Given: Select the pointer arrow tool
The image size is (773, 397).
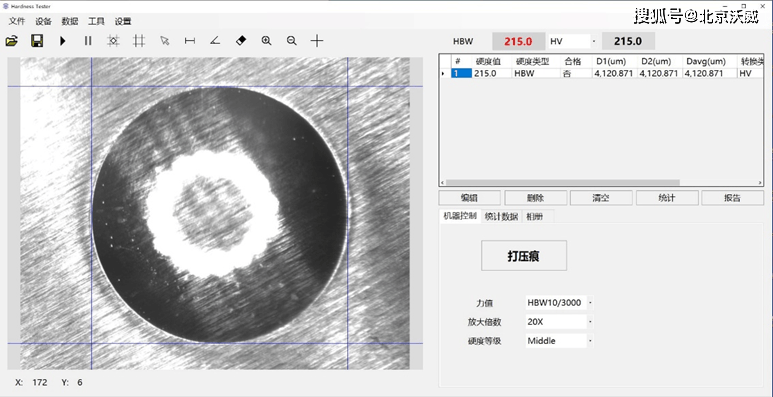Looking at the screenshot, I should click(x=164, y=41).
